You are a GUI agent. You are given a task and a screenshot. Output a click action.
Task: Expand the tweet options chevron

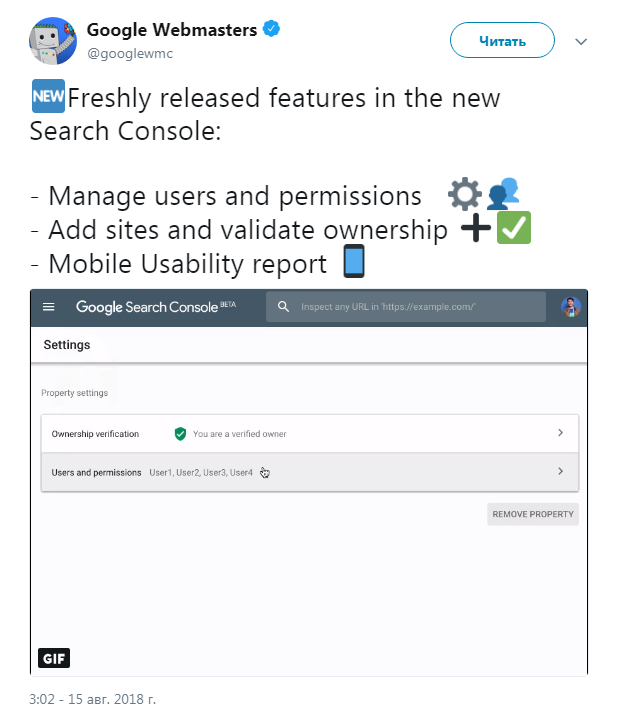pyautogui.click(x=582, y=42)
